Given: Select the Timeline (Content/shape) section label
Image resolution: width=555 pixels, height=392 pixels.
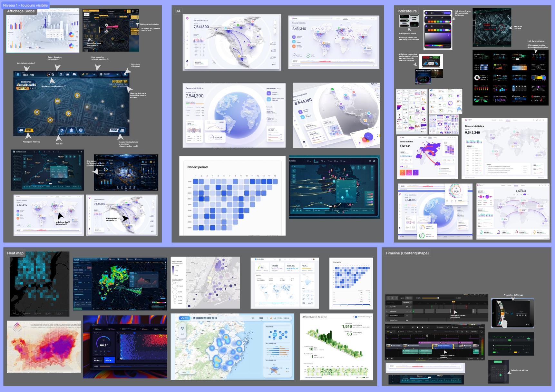Looking at the screenshot, I should point(407,253).
